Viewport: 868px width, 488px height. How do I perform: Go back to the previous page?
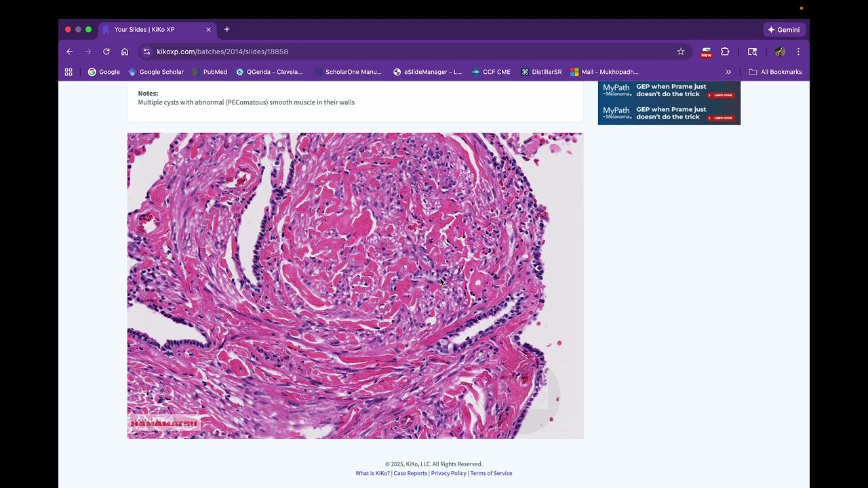pos(69,52)
